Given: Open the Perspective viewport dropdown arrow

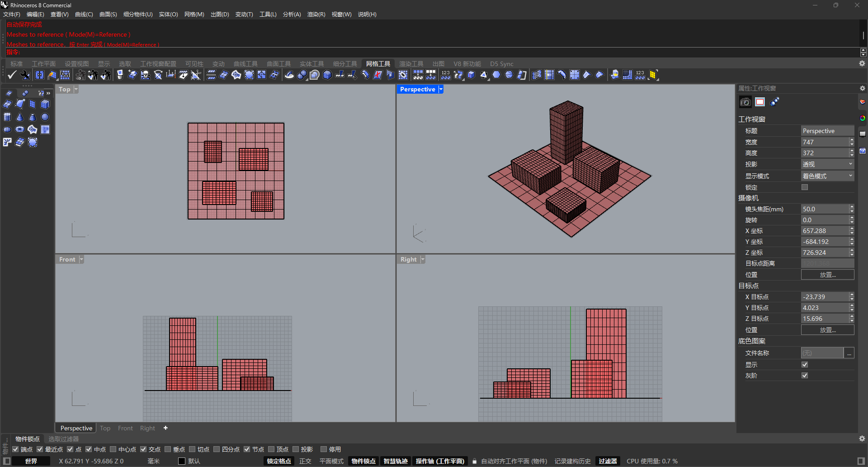Looking at the screenshot, I should (441, 89).
